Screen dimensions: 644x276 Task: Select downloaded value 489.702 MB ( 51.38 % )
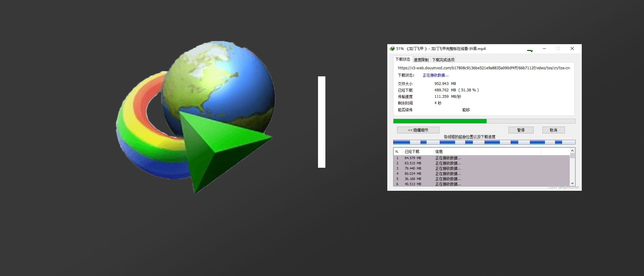tap(456, 90)
